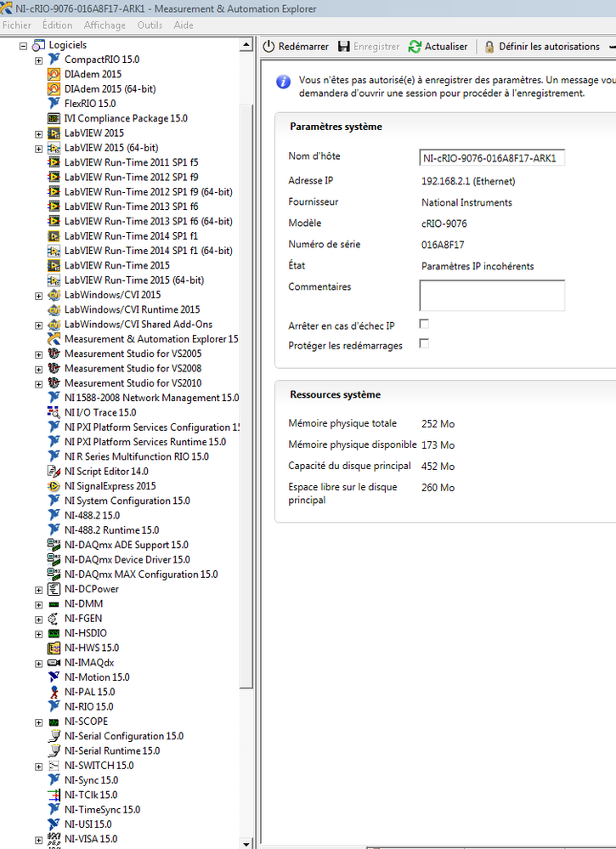Click the Nom d'hôte input field
This screenshot has width=616, height=849.
tap(492, 158)
